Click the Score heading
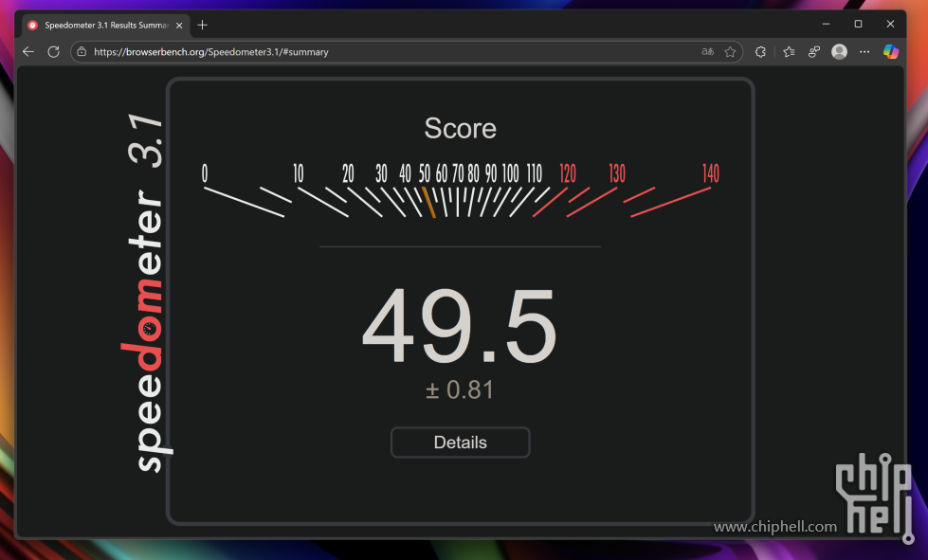The height and width of the screenshot is (560, 928). click(x=461, y=128)
